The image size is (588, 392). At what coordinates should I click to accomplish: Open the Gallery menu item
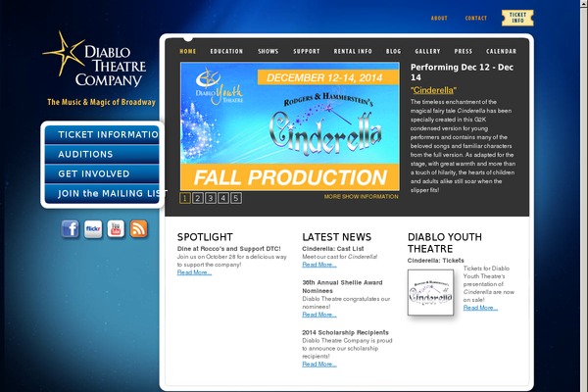pos(427,51)
